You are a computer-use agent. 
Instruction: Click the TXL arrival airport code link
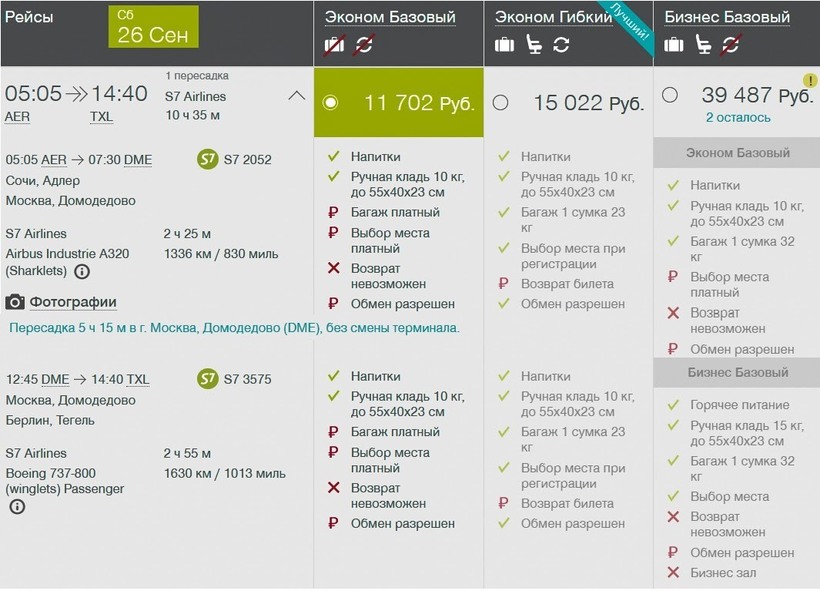(102, 117)
